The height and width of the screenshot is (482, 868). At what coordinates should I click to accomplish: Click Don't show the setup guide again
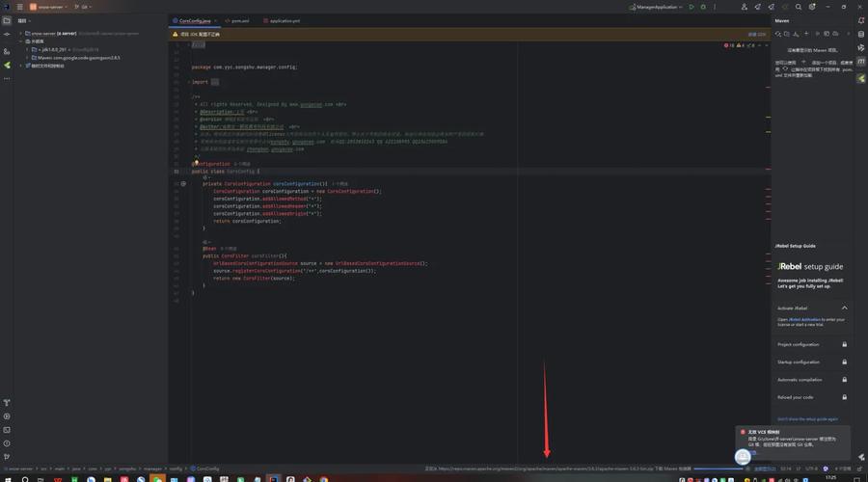point(808,419)
